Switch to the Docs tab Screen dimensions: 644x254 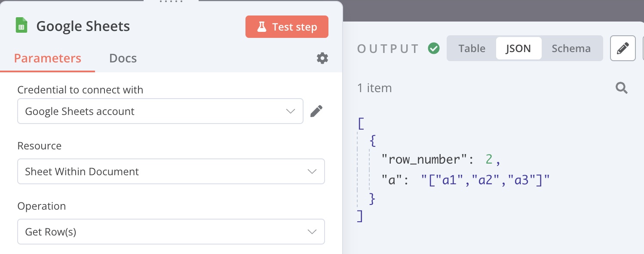123,58
